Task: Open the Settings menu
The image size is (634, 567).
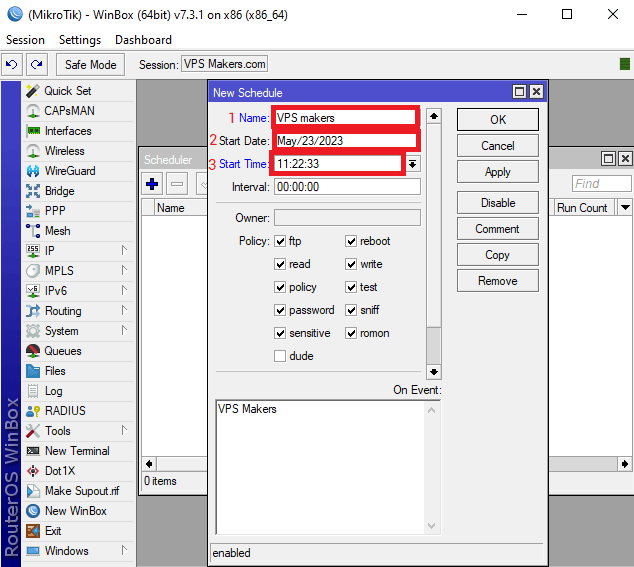Action: pos(80,40)
